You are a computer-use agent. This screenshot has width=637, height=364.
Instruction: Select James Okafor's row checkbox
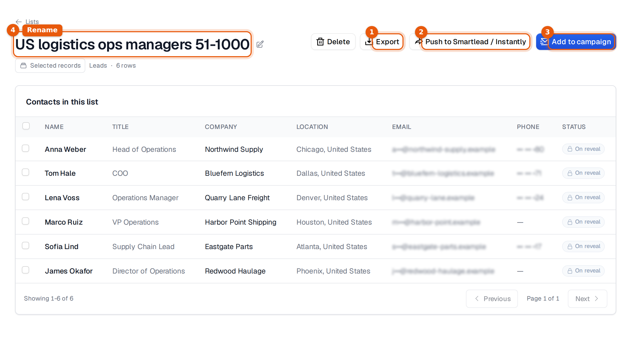pos(25,270)
